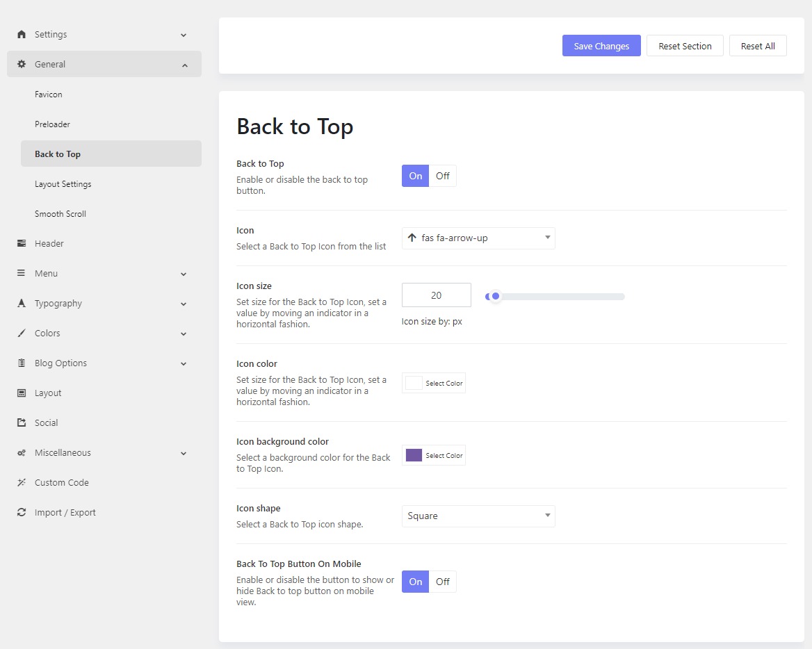Viewport: 812px width, 649px height.
Task: Collapse the General section chevron
Action: pyautogui.click(x=185, y=65)
